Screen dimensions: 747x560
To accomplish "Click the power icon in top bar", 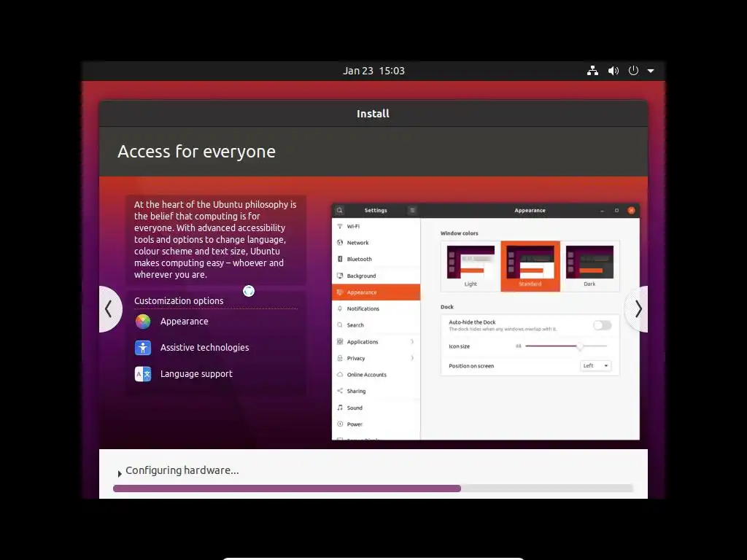I will click(x=633, y=71).
